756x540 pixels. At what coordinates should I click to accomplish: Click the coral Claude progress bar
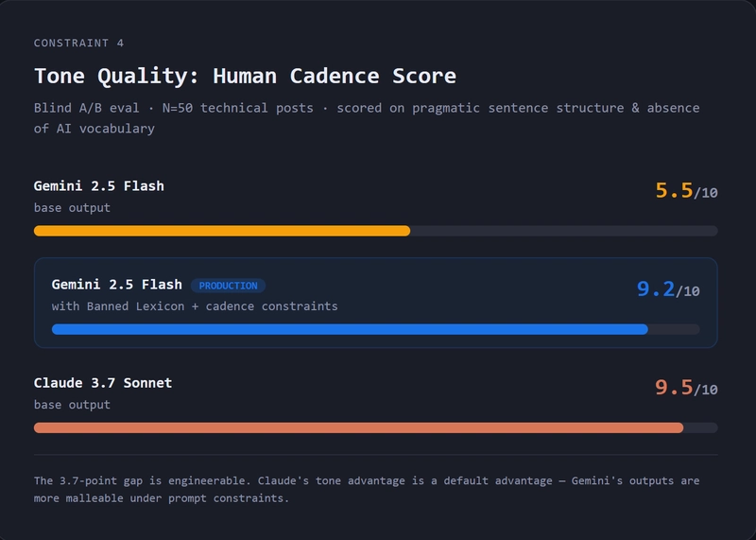[x=358, y=427]
